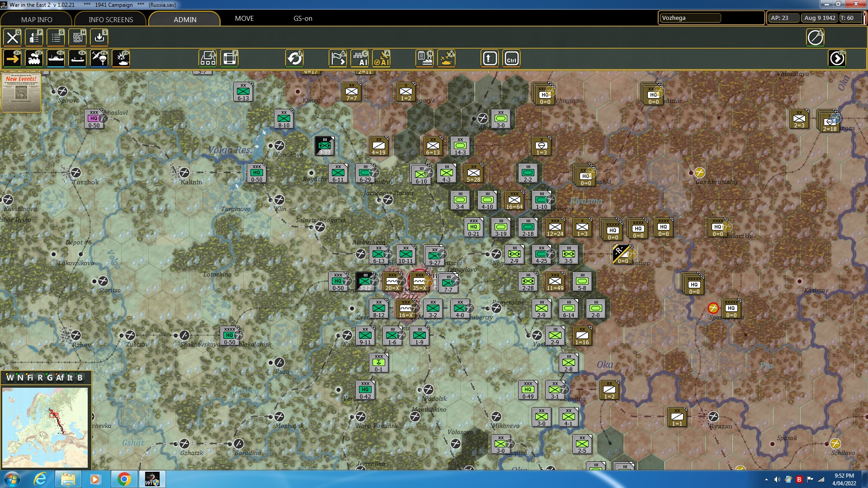Click End Turn arrow button (F12)

pyautogui.click(x=837, y=59)
